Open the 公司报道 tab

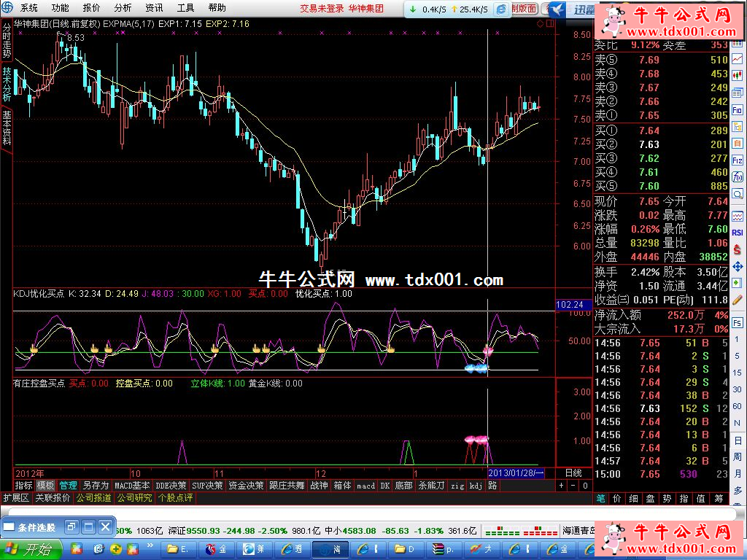pyautogui.click(x=93, y=497)
